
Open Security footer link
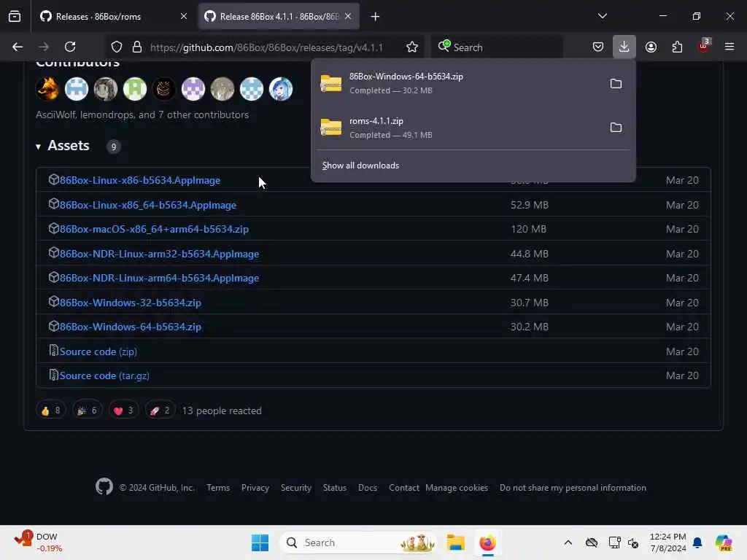point(296,488)
